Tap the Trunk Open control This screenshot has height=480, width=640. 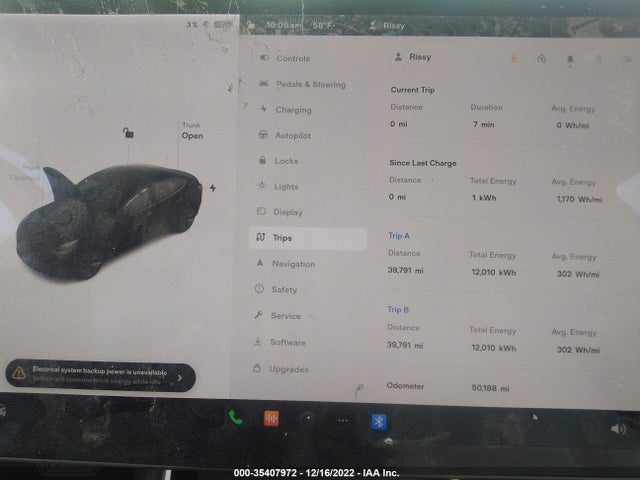192,131
